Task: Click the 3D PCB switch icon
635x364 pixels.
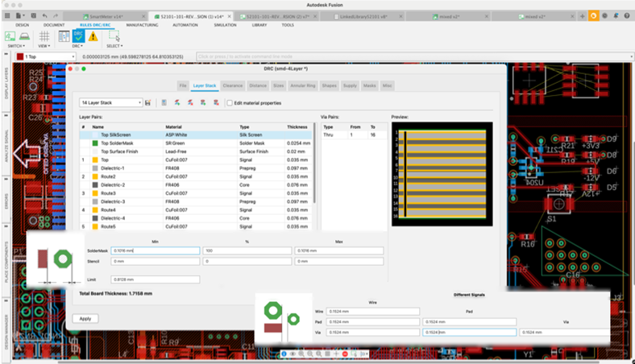Action: pyautogui.click(x=25, y=36)
